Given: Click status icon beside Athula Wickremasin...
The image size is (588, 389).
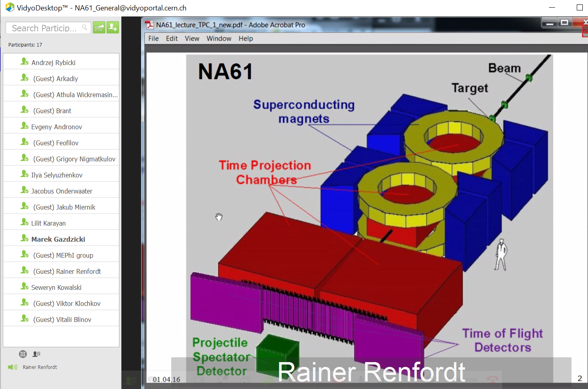Looking at the screenshot, I should click(x=25, y=94).
